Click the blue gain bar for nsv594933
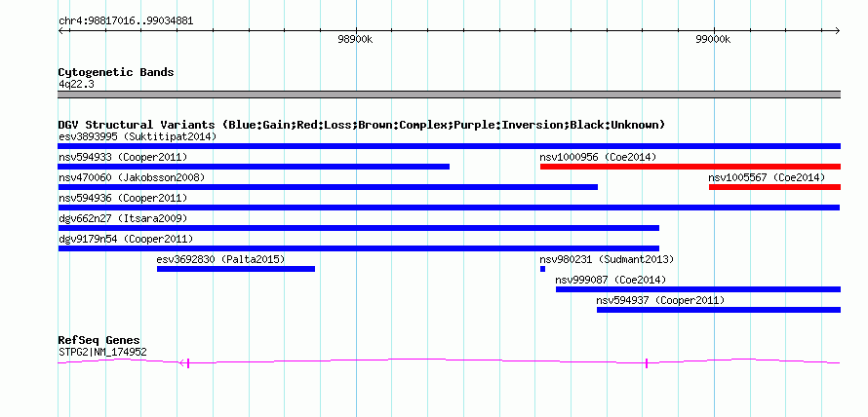 pyautogui.click(x=254, y=167)
